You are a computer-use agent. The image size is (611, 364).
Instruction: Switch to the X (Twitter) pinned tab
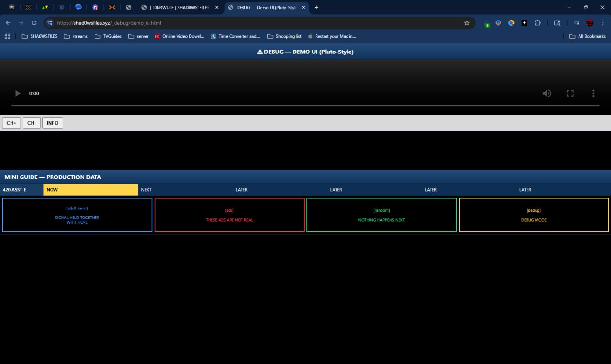[x=28, y=8]
